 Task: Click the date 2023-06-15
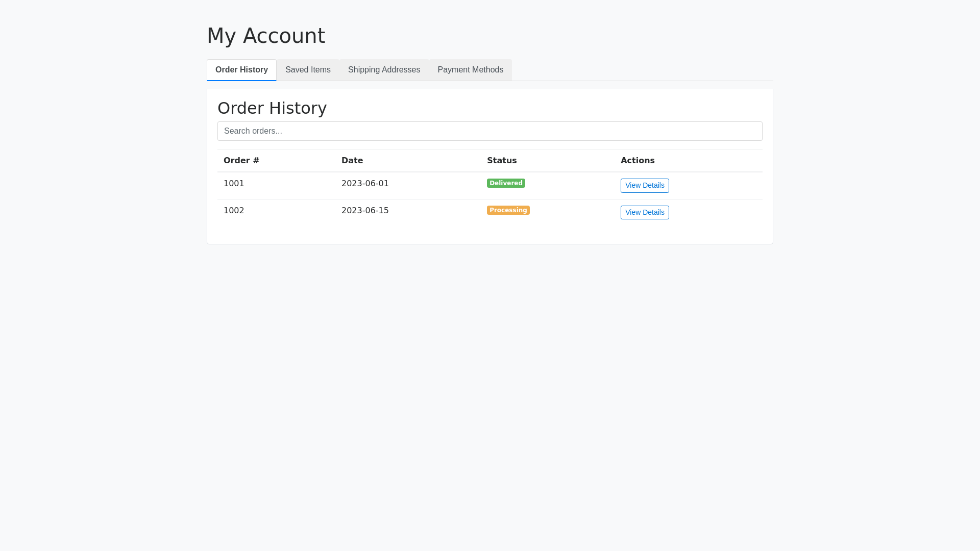[x=365, y=211]
